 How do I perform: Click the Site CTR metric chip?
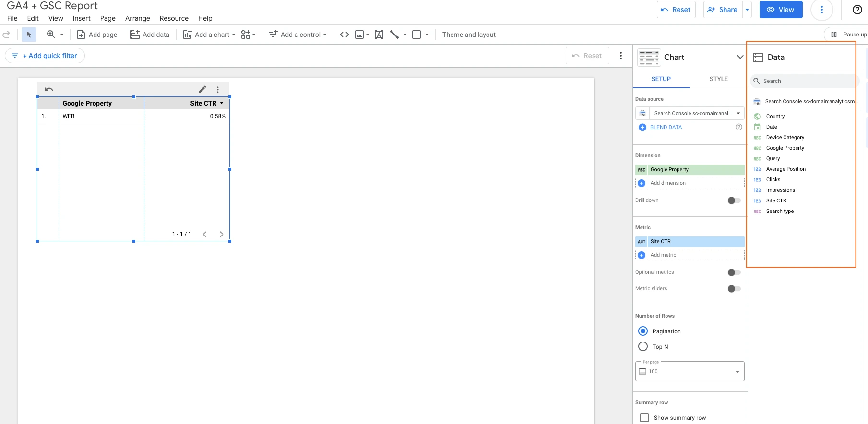[690, 242]
